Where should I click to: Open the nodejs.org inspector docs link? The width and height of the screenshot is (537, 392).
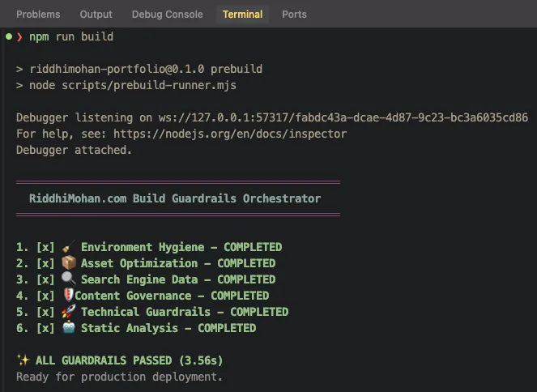click(230, 134)
